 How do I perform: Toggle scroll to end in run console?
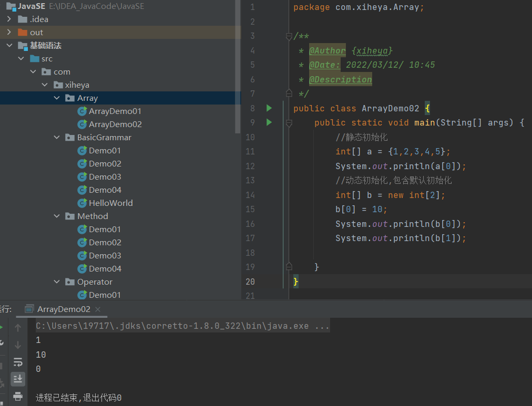coord(18,379)
